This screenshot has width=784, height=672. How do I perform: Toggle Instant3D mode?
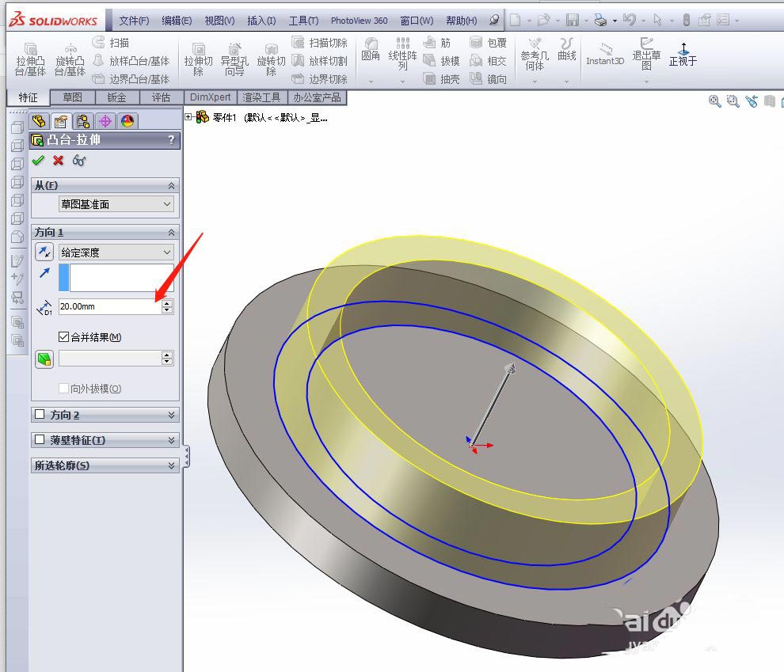pos(605,54)
